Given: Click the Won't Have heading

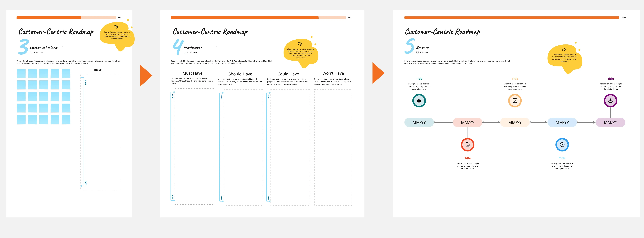Looking at the screenshot, I should pos(333,73).
